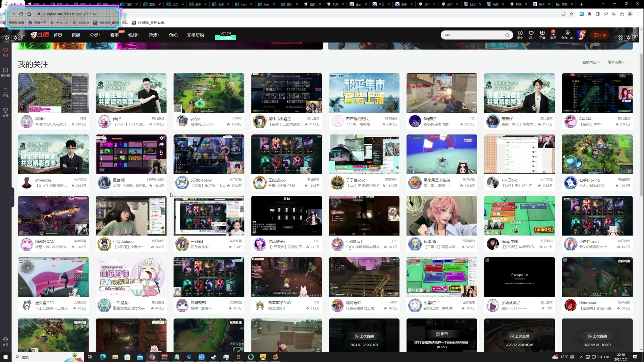Screen dimensions: 644x362
Task: Open the 分类 category dropdown menu
Action: [x=95, y=35]
